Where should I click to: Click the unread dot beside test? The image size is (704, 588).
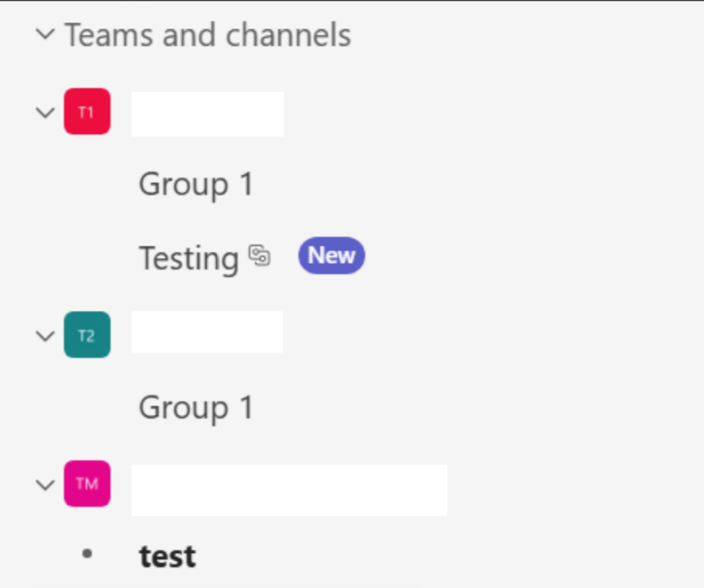point(88,554)
